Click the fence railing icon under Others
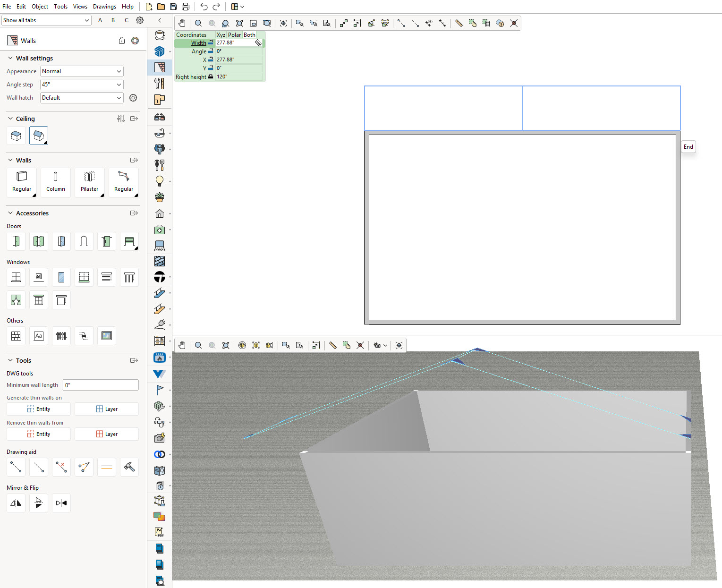Viewport: 722px width, 588px height. pos(61,336)
